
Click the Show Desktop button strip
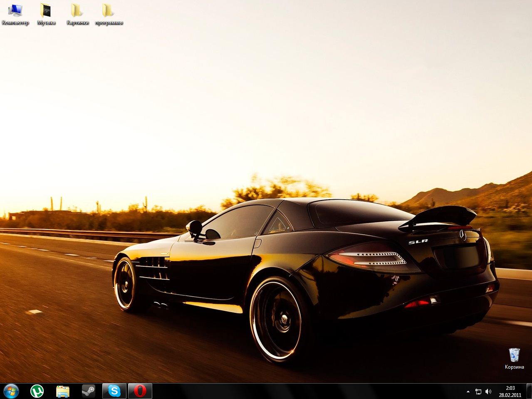click(529, 391)
